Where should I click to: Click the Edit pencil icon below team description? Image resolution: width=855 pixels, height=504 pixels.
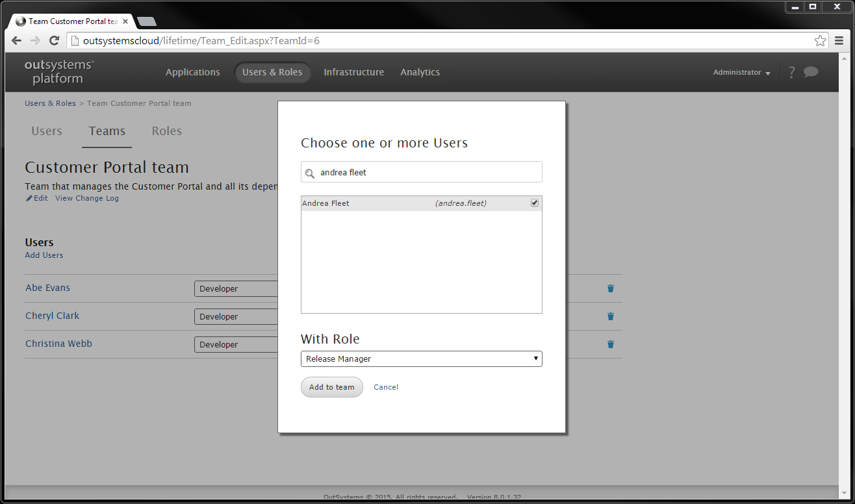29,198
